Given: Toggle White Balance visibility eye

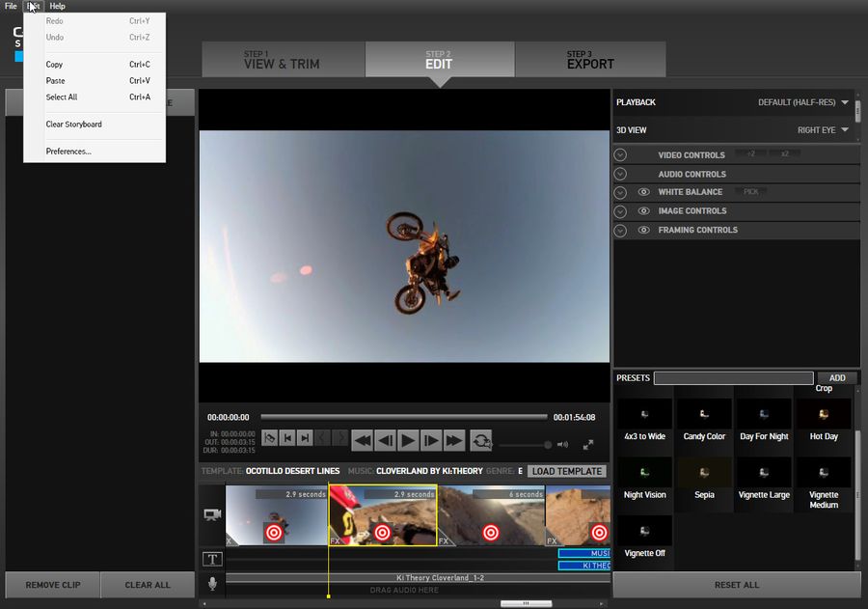Looking at the screenshot, I should (x=643, y=192).
